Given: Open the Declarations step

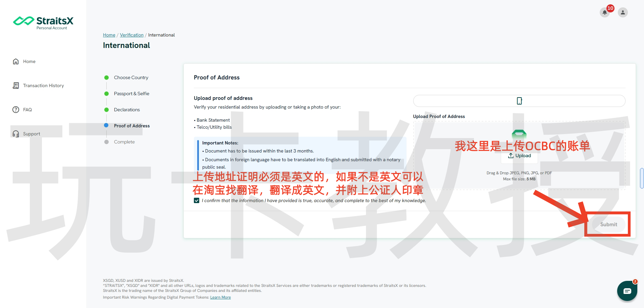Looking at the screenshot, I should tap(127, 110).
